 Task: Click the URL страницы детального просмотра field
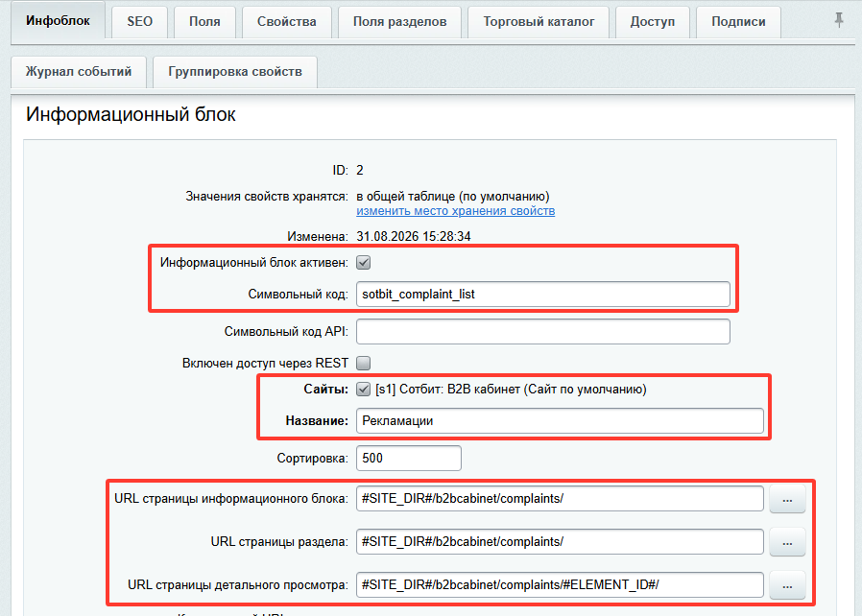[560, 584]
